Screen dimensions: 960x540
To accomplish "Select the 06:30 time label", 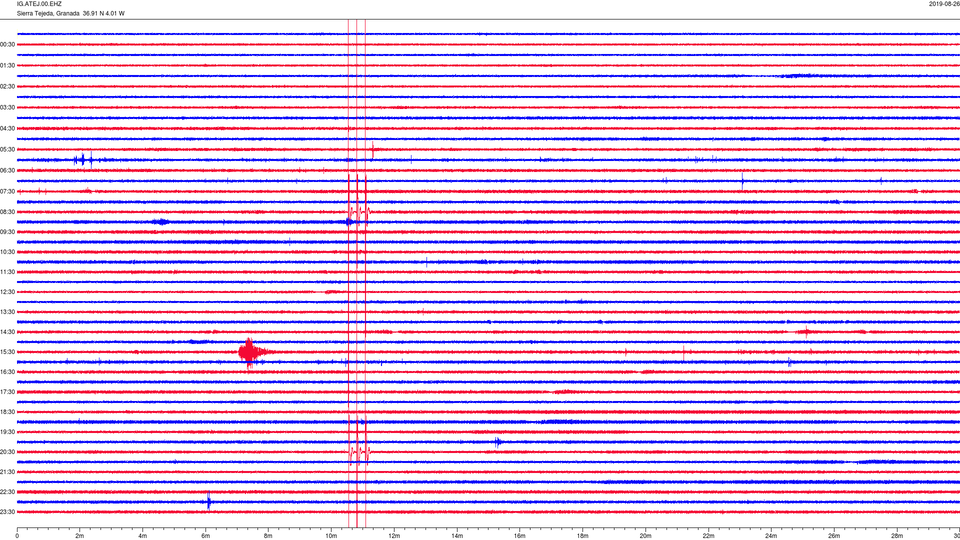I will (x=7, y=171).
